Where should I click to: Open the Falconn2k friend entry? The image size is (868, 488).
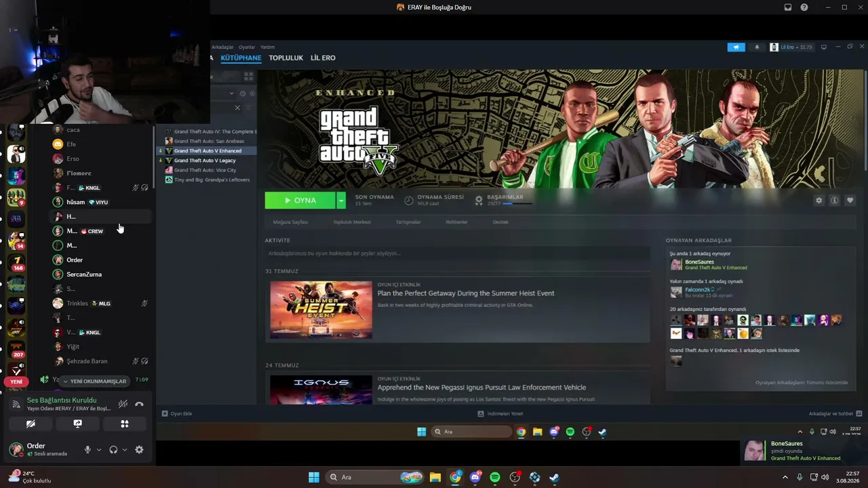(699, 289)
